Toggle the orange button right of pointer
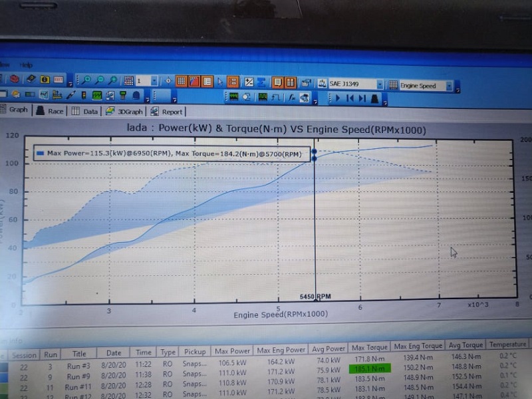 click(x=233, y=82)
